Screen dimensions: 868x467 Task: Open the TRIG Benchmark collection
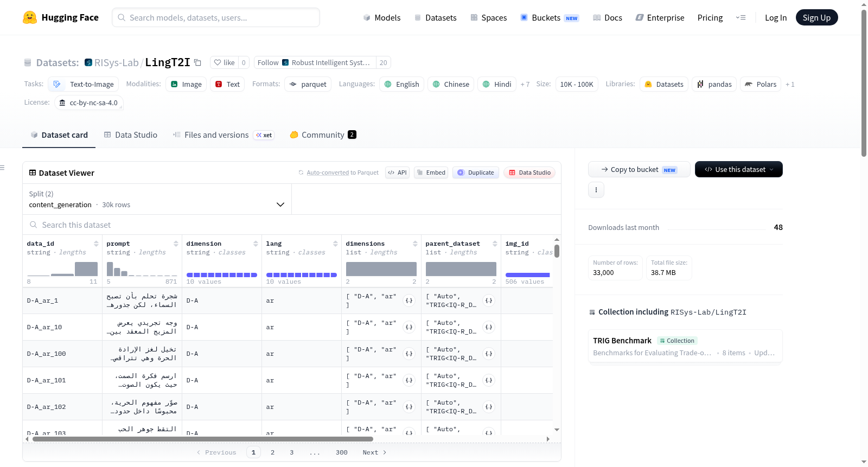(x=685, y=347)
